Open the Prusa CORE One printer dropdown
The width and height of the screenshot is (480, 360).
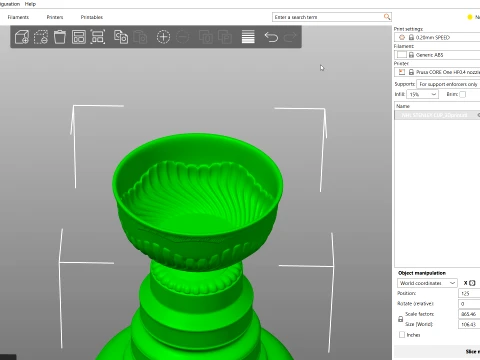[x=437, y=72]
